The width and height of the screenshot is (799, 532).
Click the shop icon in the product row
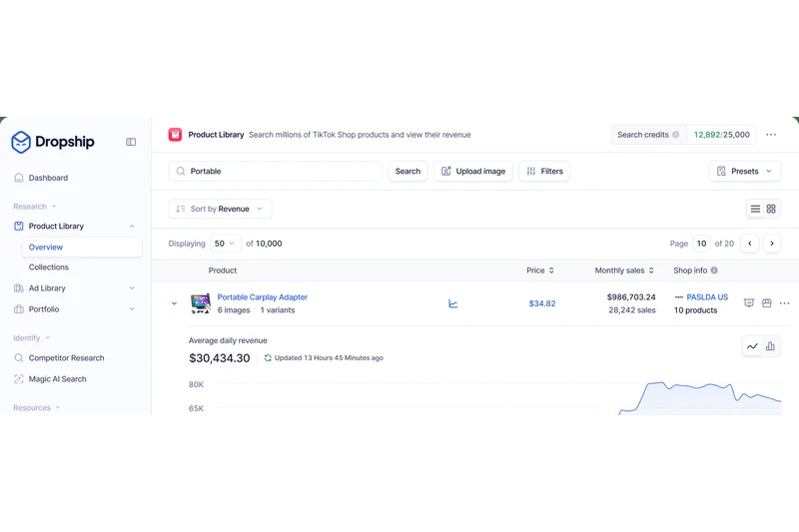[767, 302]
